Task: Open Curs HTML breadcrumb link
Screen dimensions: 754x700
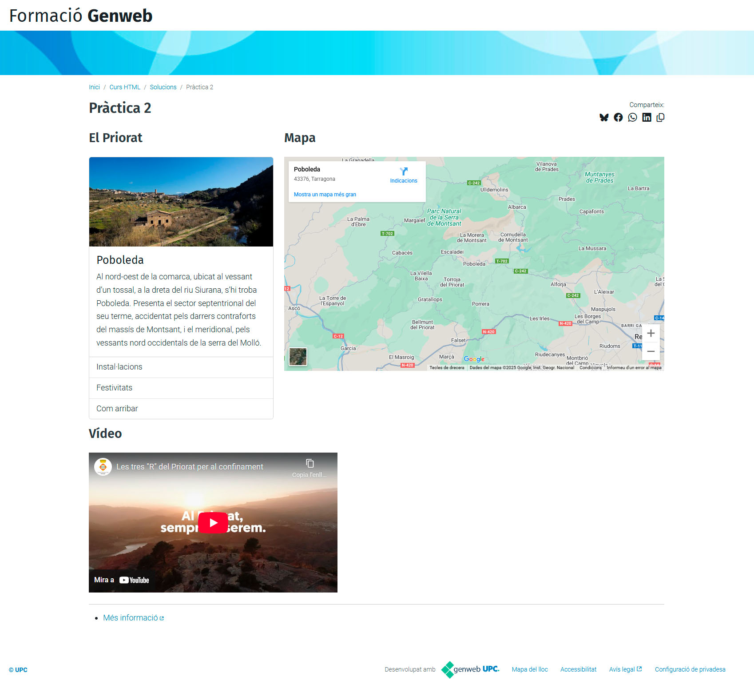Action: 125,87
